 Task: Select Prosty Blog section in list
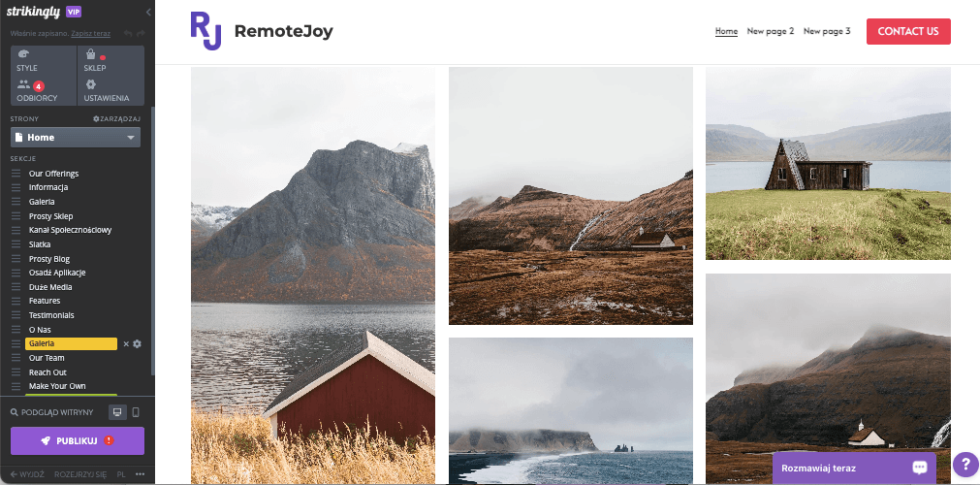(49, 258)
